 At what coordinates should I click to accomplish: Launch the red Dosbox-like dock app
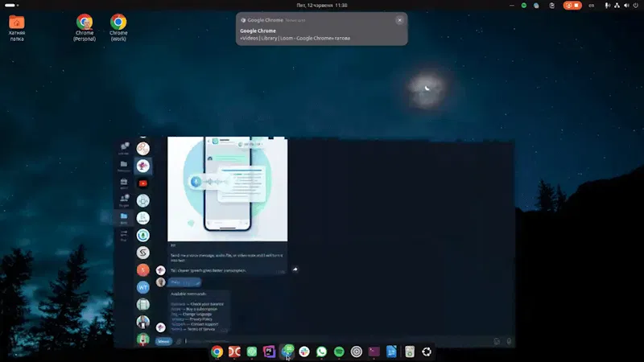coord(234,352)
